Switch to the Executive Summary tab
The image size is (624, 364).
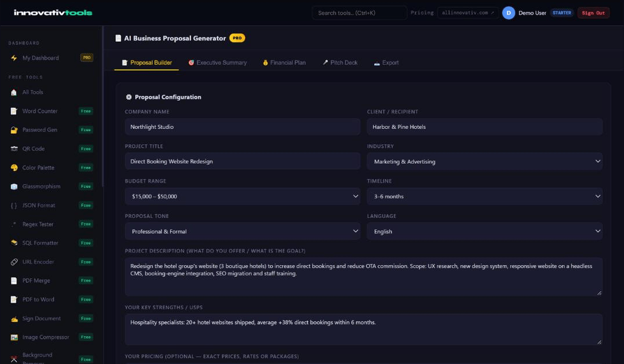click(x=217, y=63)
